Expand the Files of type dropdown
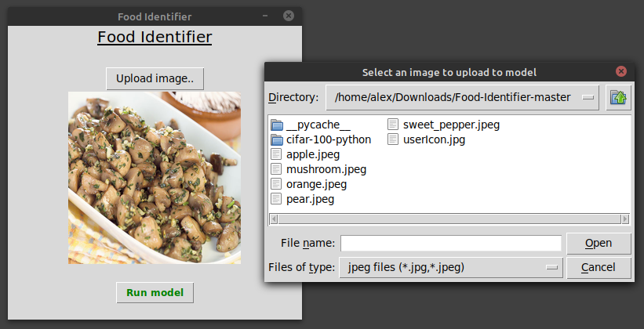The height and width of the screenshot is (329, 644). coord(451,268)
